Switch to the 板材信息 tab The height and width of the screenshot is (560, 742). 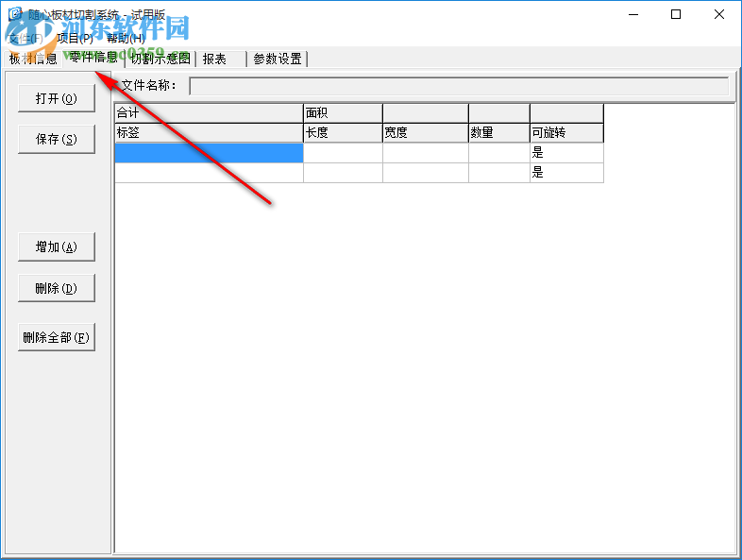coord(33,59)
